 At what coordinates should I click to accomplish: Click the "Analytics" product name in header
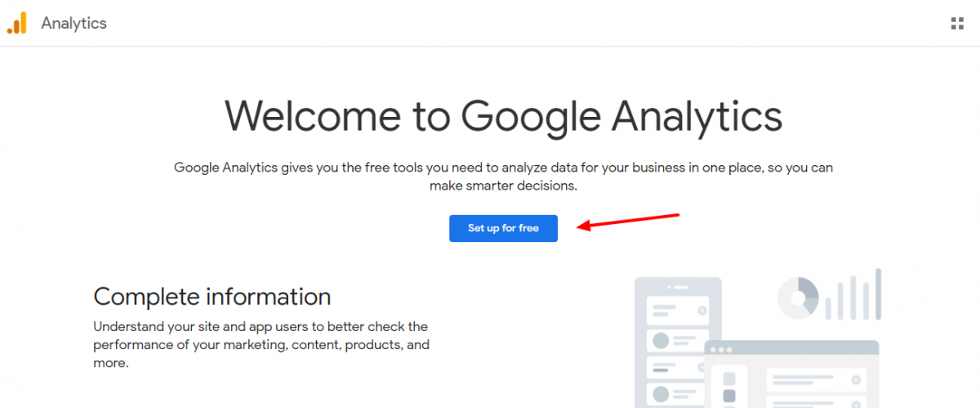coord(73,23)
